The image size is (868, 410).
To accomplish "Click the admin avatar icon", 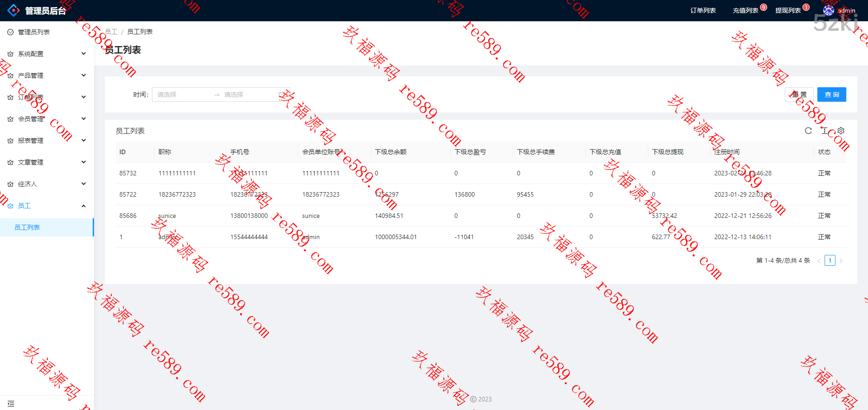I will pos(828,10).
